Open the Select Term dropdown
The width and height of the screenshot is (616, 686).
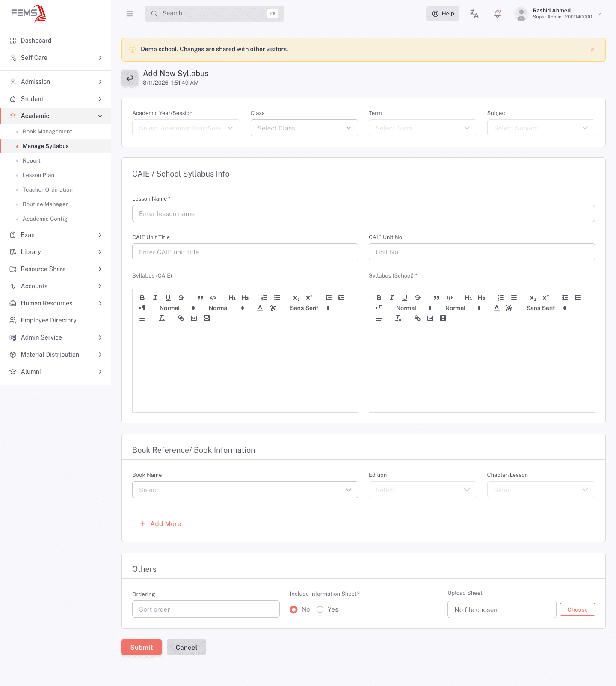point(423,128)
